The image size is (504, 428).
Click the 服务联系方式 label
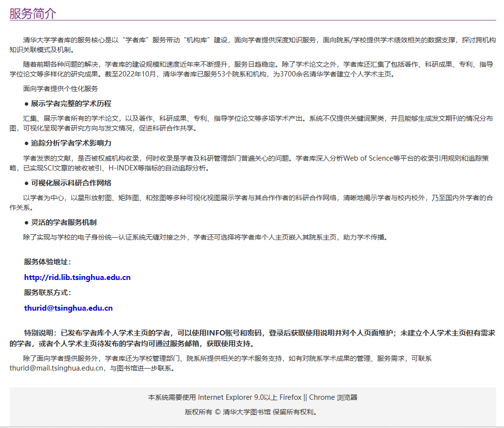click(x=48, y=293)
